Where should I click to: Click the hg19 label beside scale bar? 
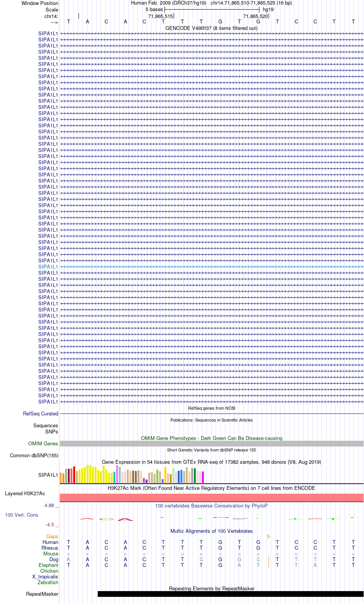click(x=268, y=10)
